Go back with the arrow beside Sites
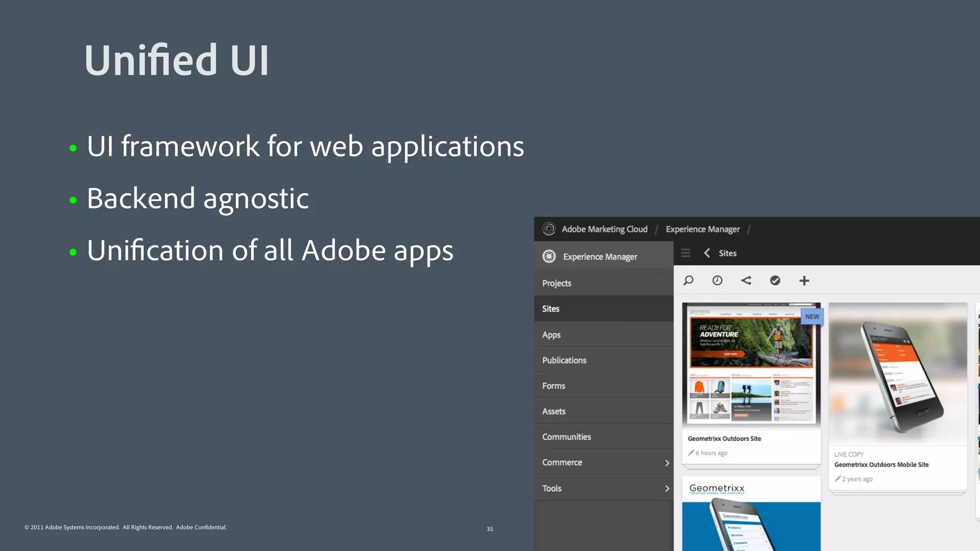Viewport: 980px width, 551px height. [x=707, y=253]
